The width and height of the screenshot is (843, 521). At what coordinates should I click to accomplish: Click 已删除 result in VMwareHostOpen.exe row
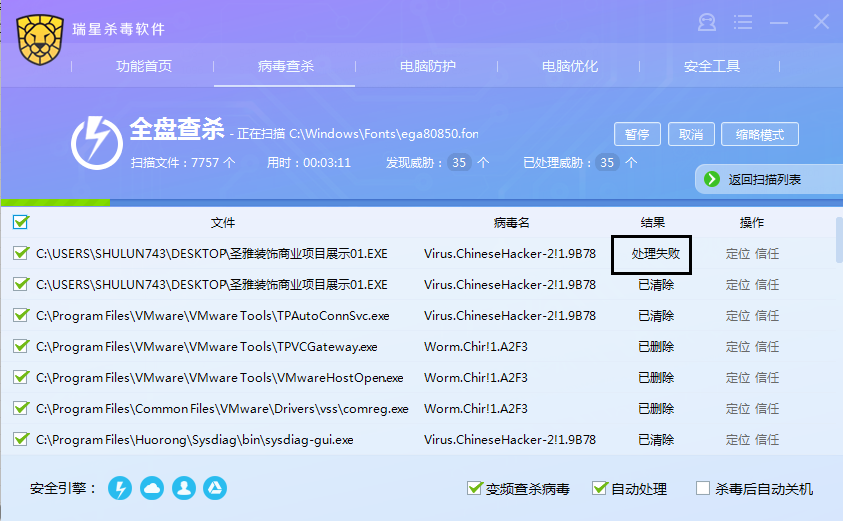[x=656, y=378]
